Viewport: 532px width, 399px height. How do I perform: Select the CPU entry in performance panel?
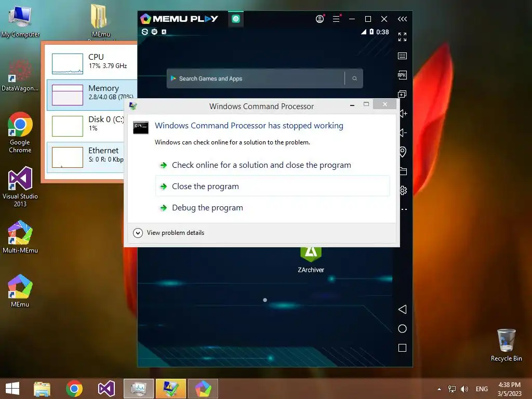[92, 63]
